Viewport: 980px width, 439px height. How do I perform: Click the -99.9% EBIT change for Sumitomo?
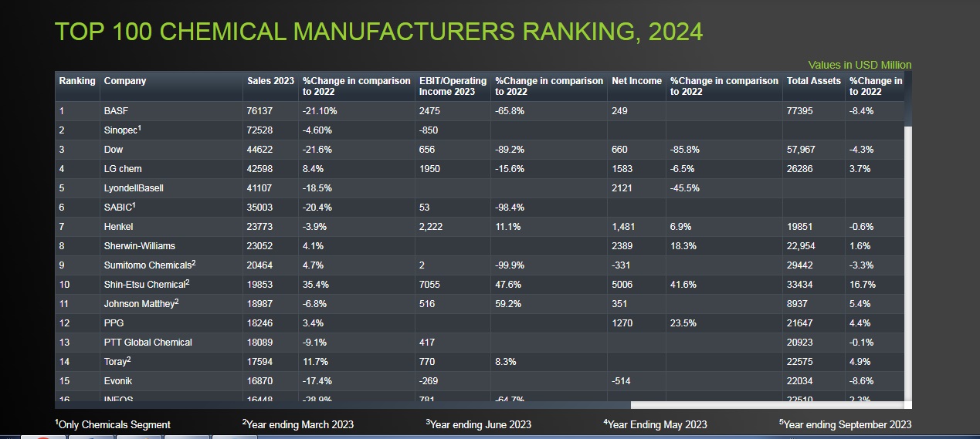510,265
